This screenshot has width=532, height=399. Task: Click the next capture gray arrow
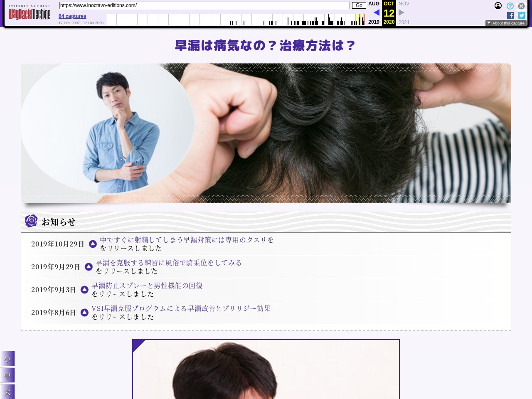pyautogui.click(x=401, y=12)
